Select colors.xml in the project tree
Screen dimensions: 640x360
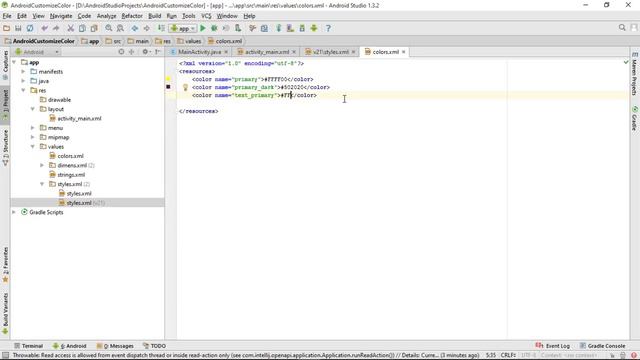pyautogui.click(x=71, y=156)
